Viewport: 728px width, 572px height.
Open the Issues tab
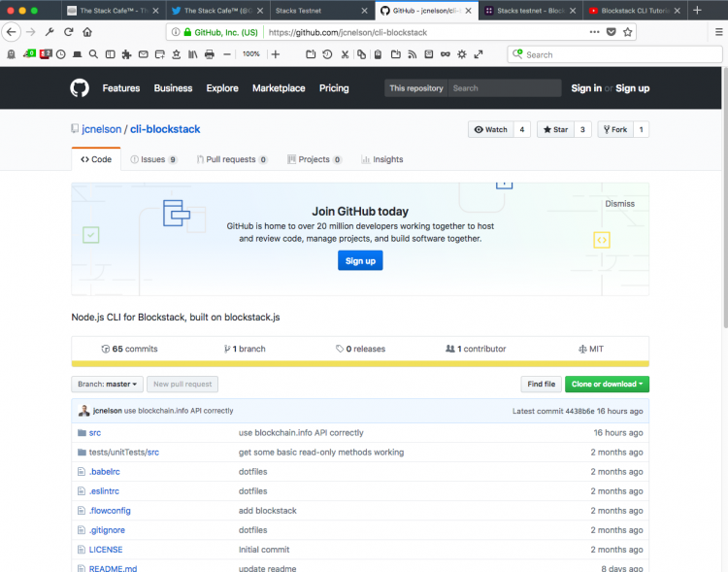pos(153,159)
